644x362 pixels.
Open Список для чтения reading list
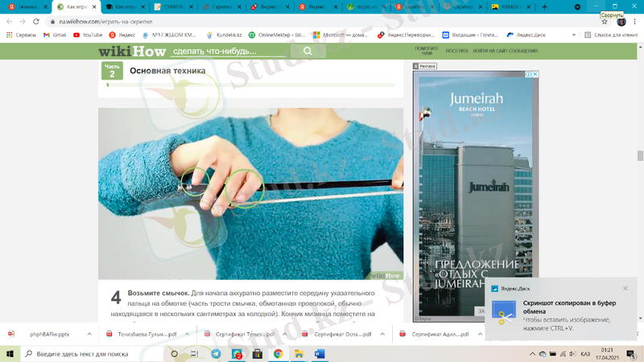click(611, 35)
